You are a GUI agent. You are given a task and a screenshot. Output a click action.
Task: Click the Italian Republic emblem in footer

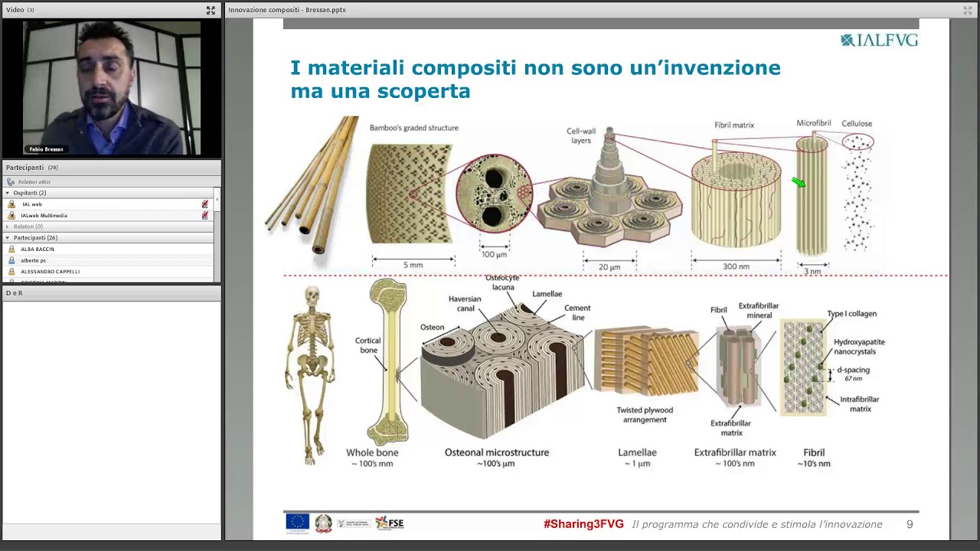click(x=324, y=523)
